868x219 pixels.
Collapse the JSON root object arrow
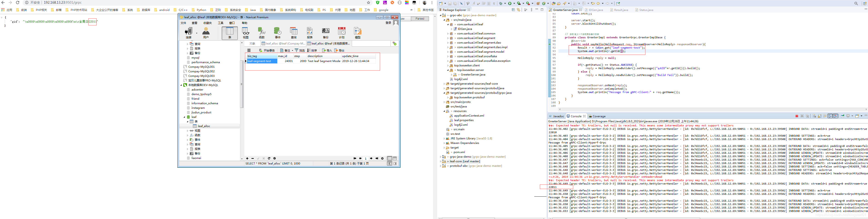tap(2, 17)
